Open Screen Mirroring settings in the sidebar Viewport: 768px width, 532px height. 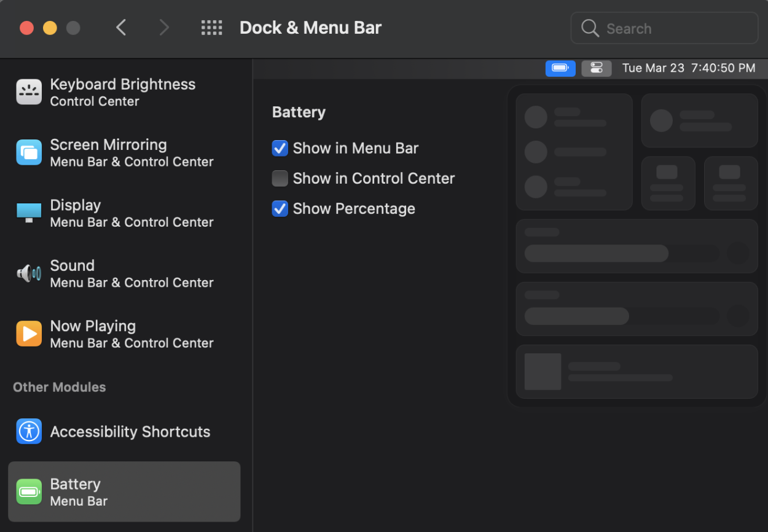click(28, 152)
